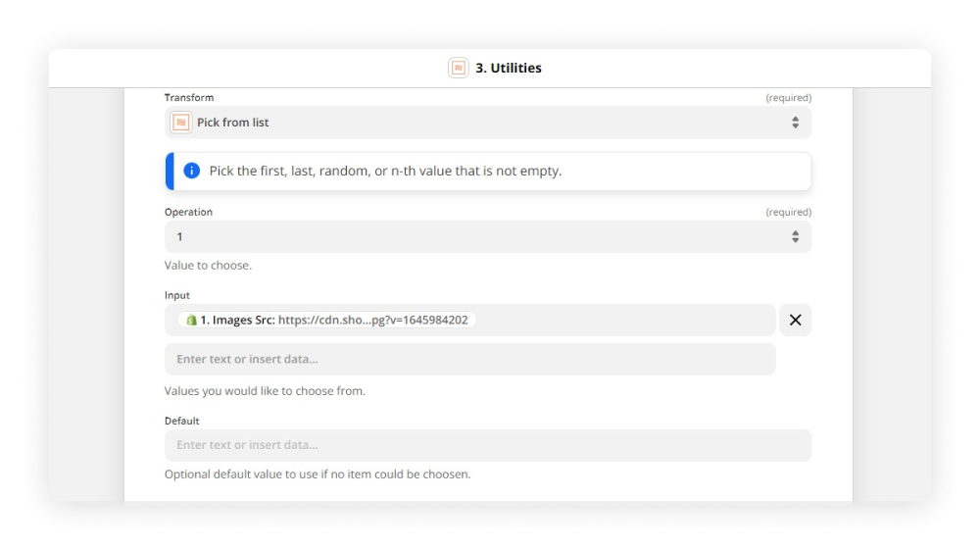
Task: Click the blue info icon
Action: [191, 171]
